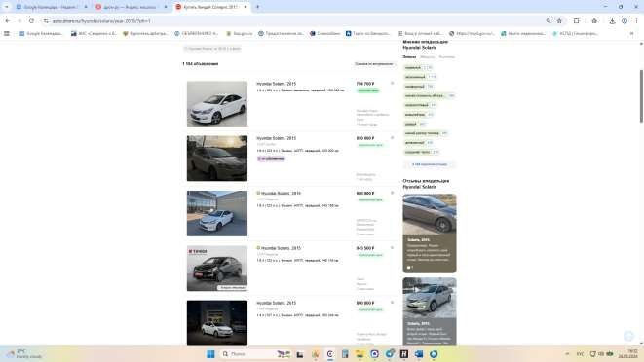Go back with the browser back arrow
The image size is (644, 362).
[x=8, y=21]
